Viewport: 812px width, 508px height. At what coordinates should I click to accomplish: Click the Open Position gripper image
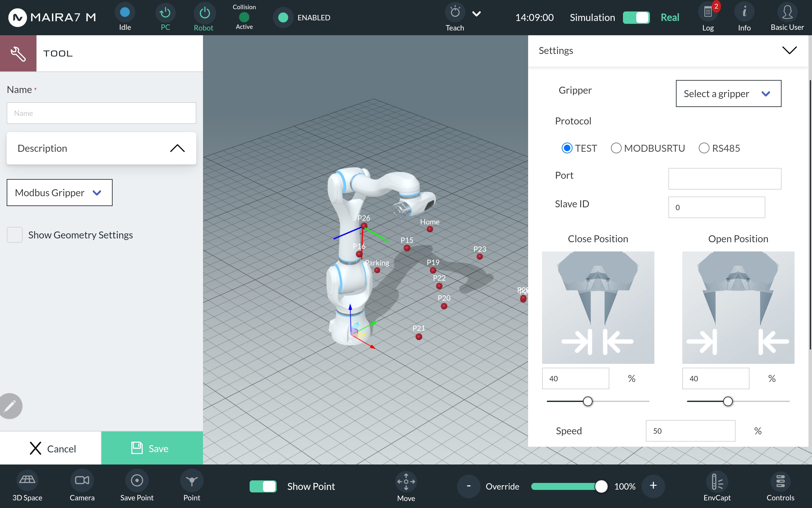point(738,307)
